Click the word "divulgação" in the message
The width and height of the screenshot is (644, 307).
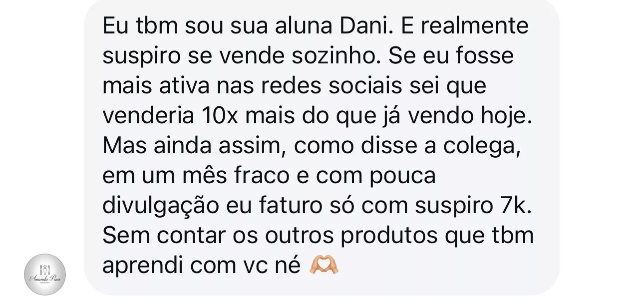161,206
